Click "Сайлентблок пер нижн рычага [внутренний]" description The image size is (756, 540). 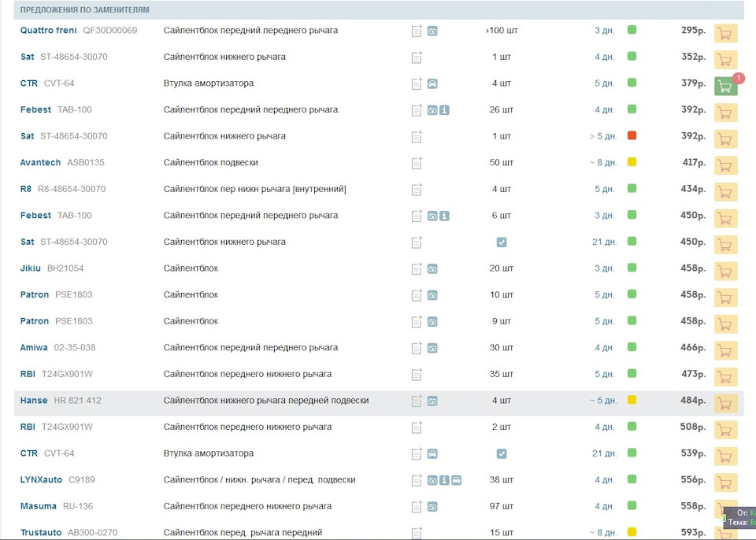(x=254, y=188)
